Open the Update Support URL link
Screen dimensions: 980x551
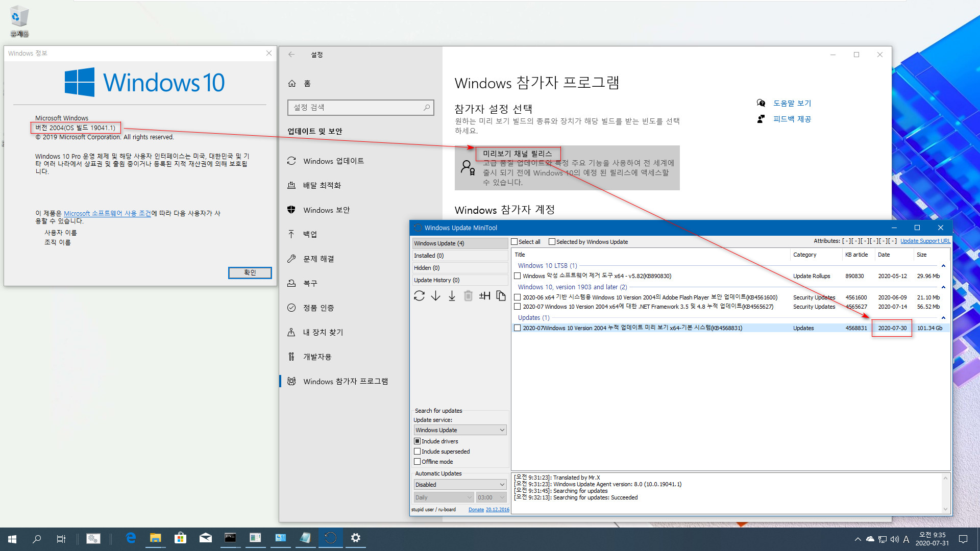point(925,241)
